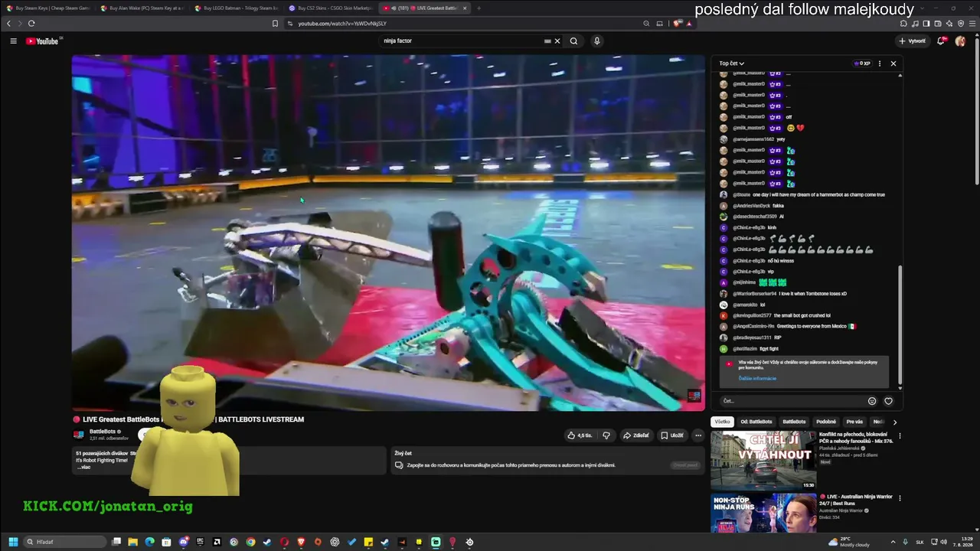The image size is (980, 551).
Task: Click the Windows taskbar Hľadať search box
Action: pyautogui.click(x=66, y=542)
